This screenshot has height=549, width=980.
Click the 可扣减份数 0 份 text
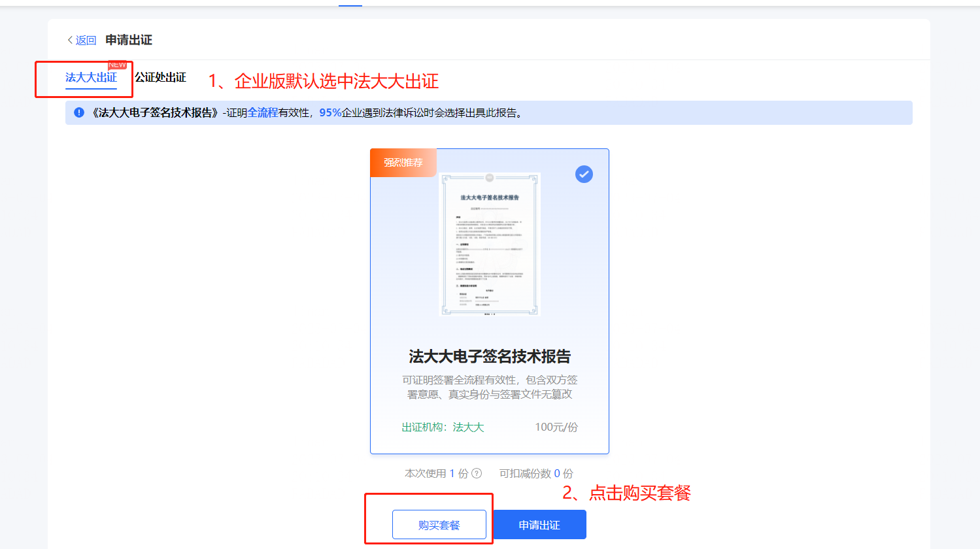tap(536, 473)
